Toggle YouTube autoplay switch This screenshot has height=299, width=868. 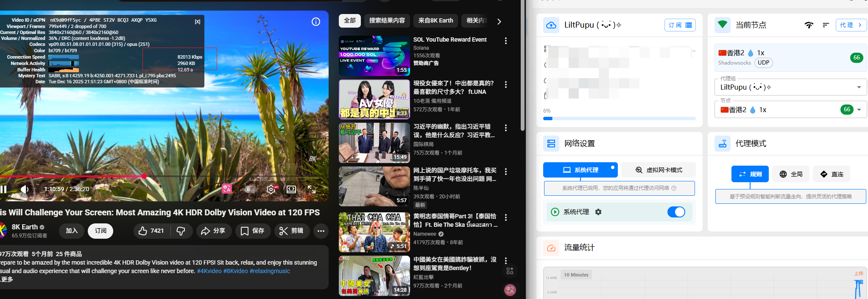coord(249,189)
